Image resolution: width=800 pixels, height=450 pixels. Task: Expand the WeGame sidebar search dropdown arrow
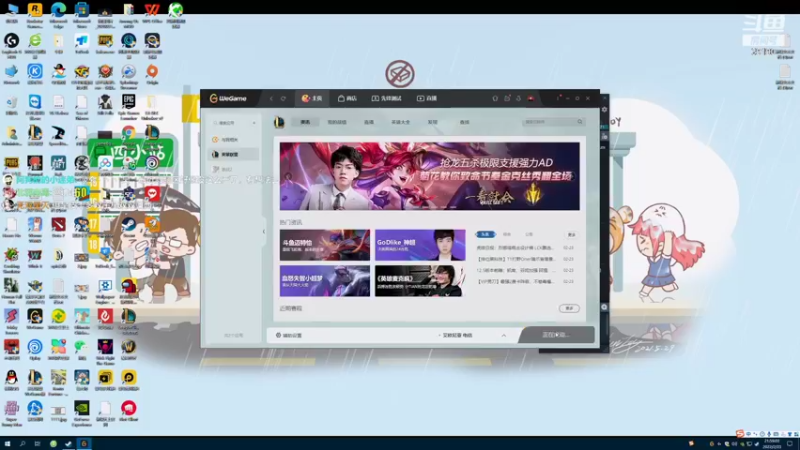(x=254, y=123)
